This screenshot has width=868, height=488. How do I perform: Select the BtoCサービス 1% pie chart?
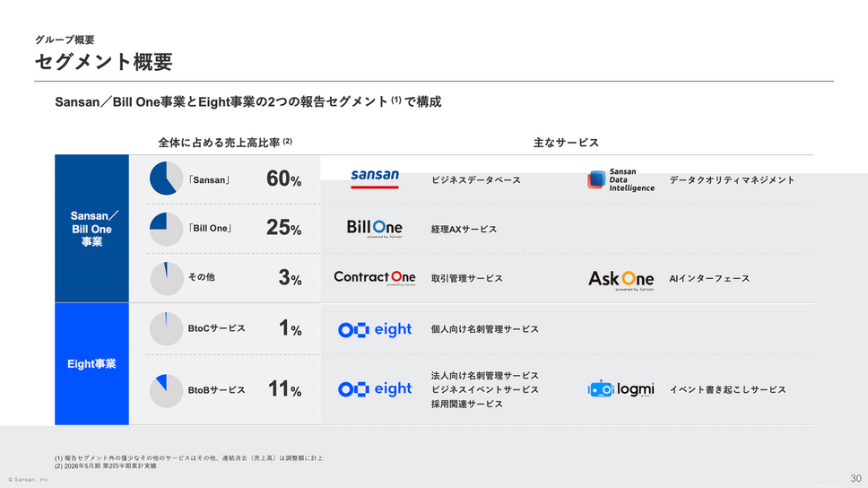166,328
